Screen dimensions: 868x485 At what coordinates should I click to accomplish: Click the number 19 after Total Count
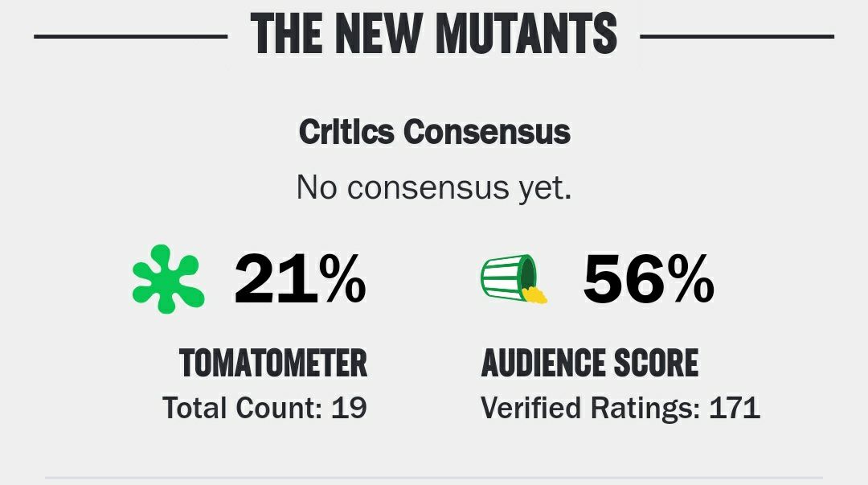tap(350, 408)
